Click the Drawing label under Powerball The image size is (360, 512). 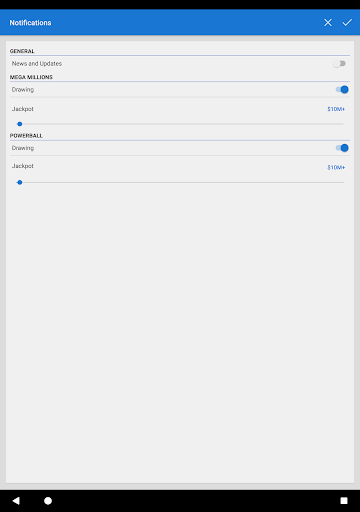[x=23, y=148]
